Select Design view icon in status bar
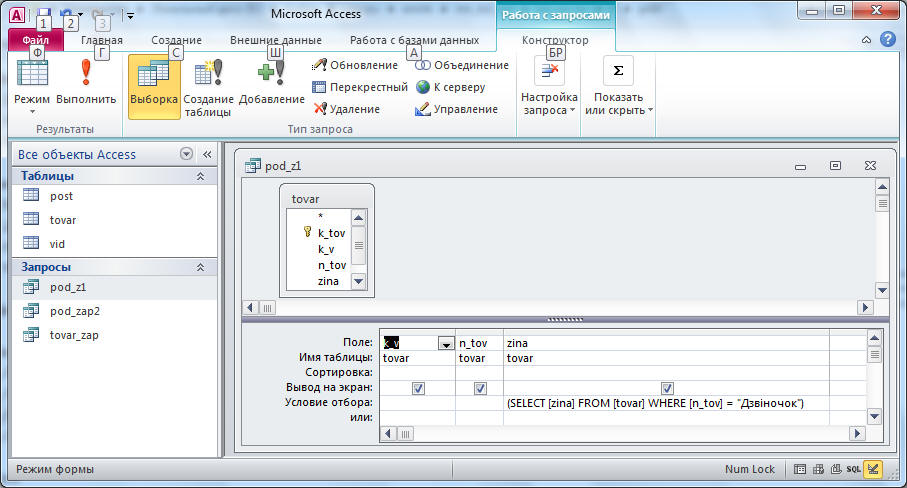The height and width of the screenshot is (488, 907). (x=873, y=469)
